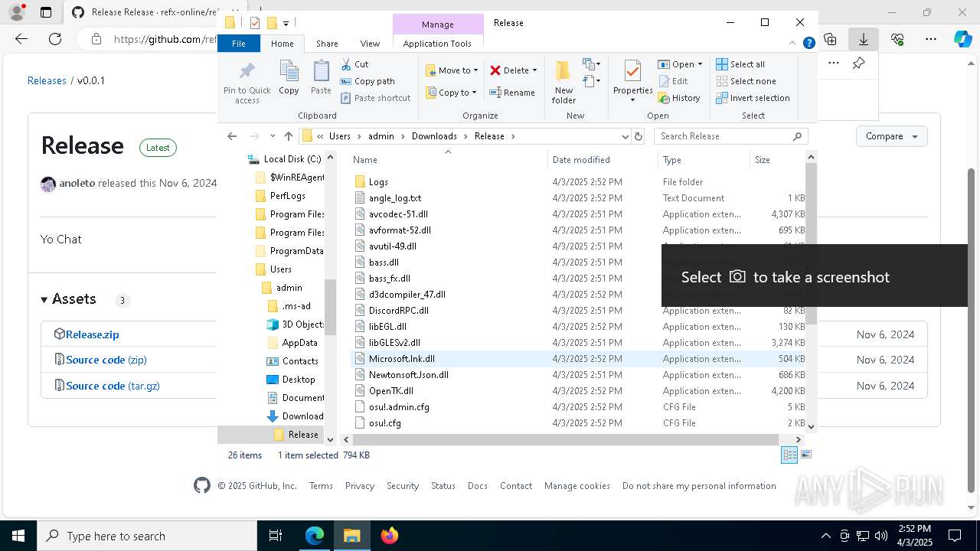Open the browser Downloads icon

coord(864,39)
